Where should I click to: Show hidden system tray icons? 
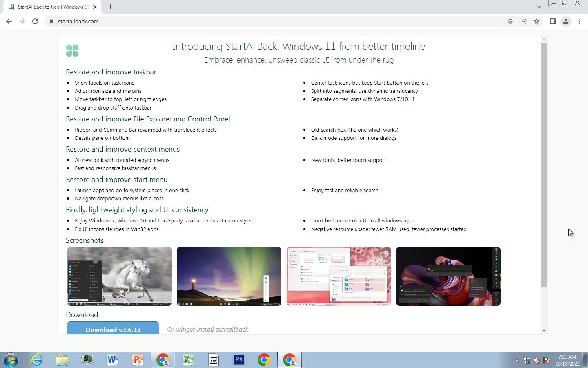pos(517,360)
